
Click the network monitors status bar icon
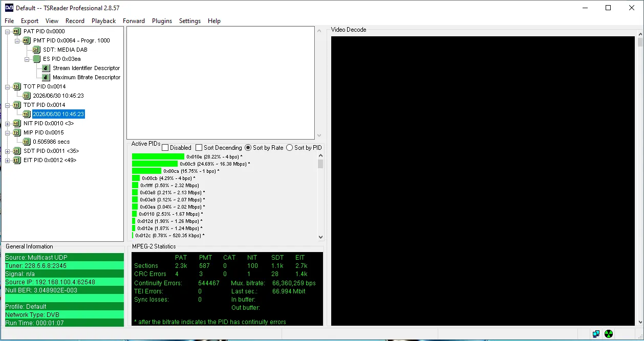click(x=596, y=334)
